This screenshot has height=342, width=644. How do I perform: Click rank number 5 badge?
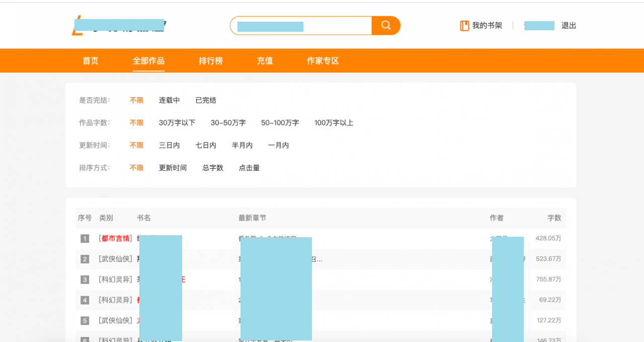tap(85, 321)
